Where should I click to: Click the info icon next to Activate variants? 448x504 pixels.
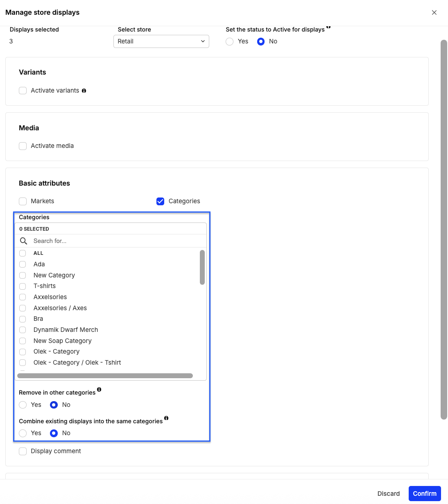pyautogui.click(x=84, y=91)
